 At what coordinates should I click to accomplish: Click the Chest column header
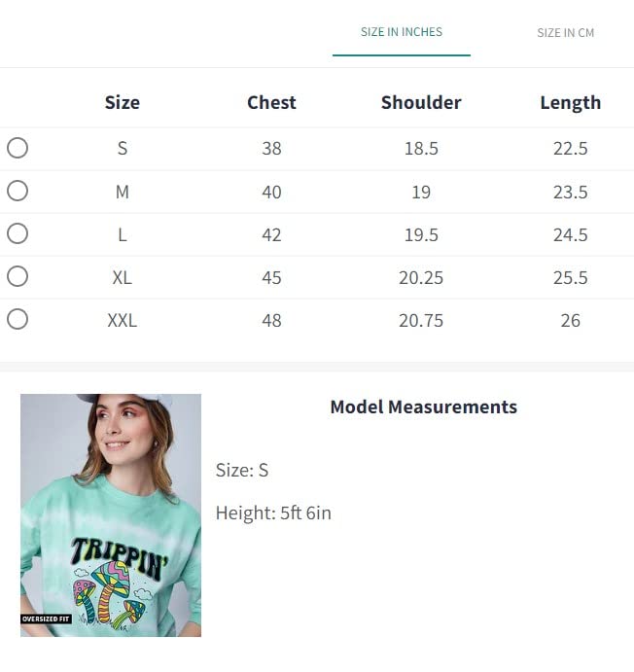pos(271,102)
